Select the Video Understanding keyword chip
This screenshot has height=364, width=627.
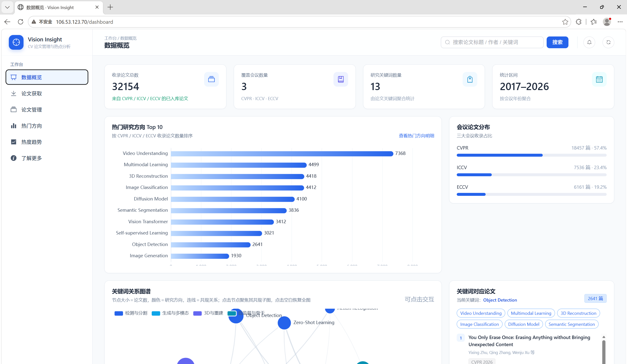click(481, 313)
